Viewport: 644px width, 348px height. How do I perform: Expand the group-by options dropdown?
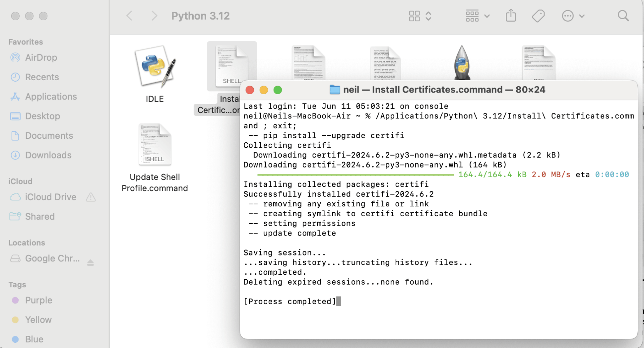coord(477,16)
